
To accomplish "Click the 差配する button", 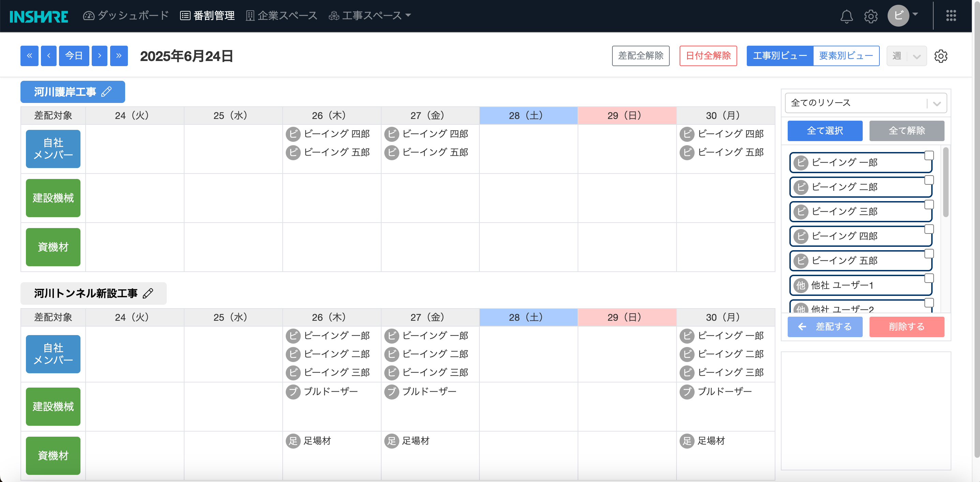I will (x=825, y=327).
